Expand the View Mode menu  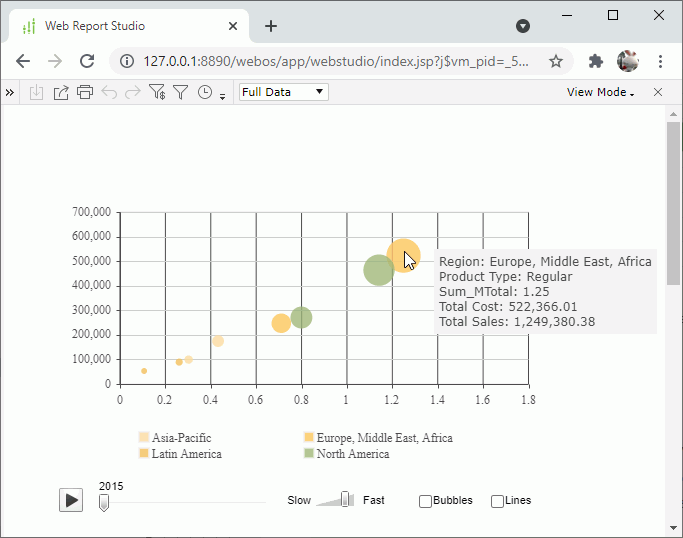coord(600,92)
